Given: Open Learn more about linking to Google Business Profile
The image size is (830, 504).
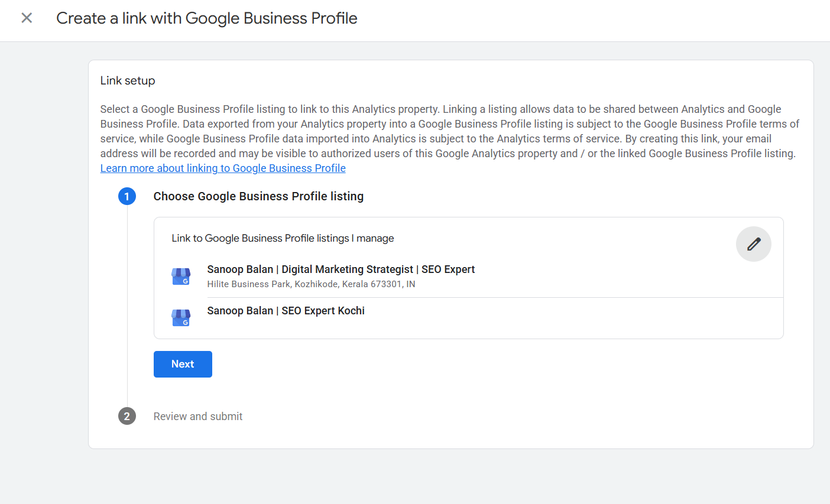Looking at the screenshot, I should (x=223, y=168).
